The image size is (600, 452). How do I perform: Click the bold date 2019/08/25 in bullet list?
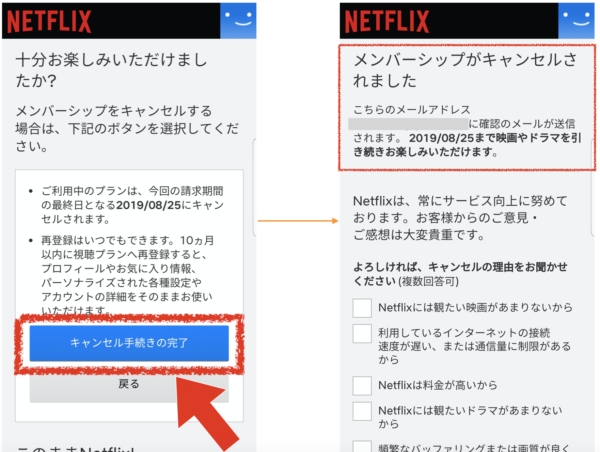(148, 205)
